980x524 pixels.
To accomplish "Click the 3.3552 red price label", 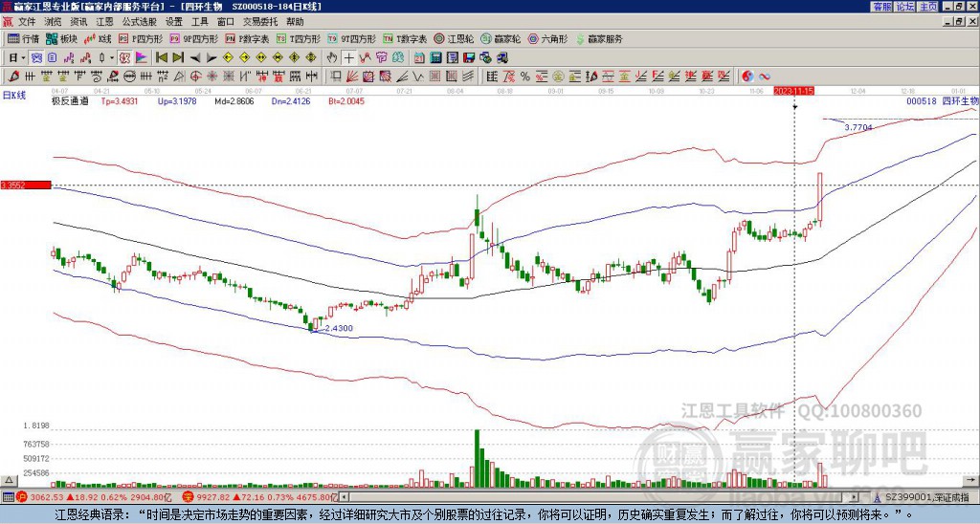I will pos(26,185).
